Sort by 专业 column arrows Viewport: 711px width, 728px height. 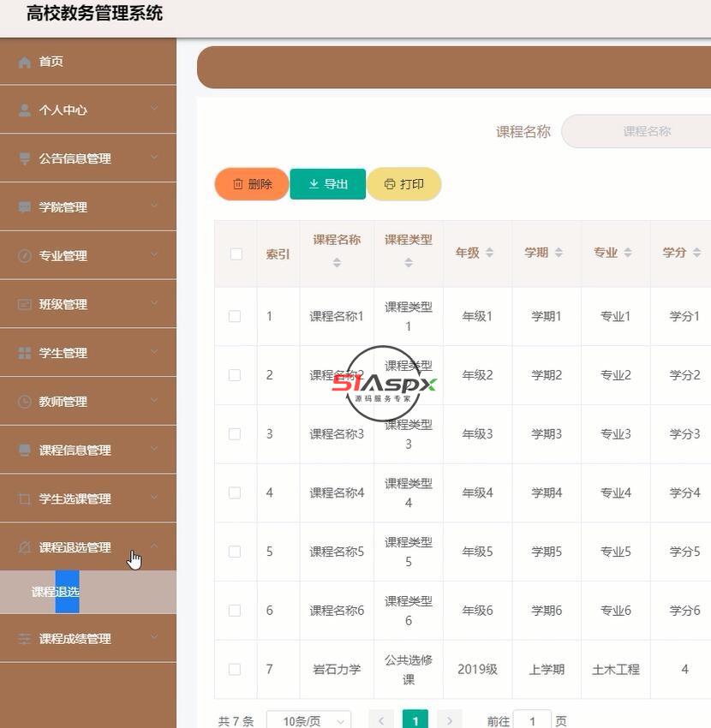(x=628, y=253)
